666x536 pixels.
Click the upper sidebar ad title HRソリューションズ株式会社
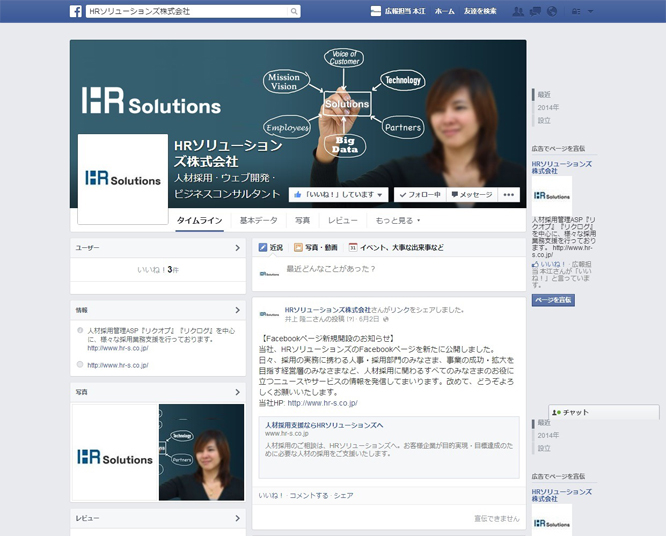click(562, 167)
